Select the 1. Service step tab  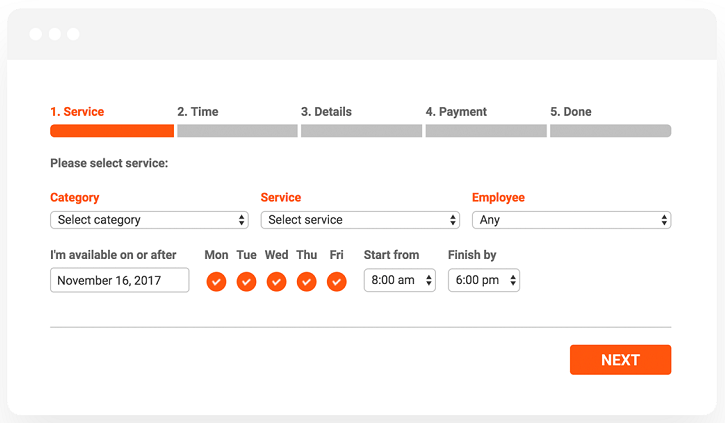[x=77, y=112]
